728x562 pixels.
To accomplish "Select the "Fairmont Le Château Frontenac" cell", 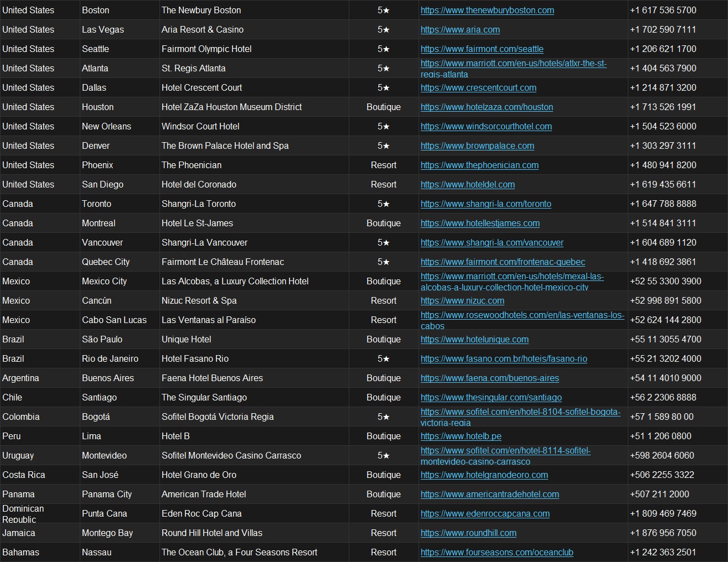I will pos(254,262).
